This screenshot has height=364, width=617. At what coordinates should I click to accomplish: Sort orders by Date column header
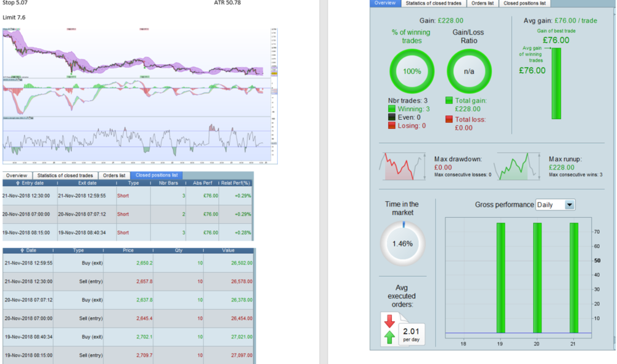(x=28, y=250)
